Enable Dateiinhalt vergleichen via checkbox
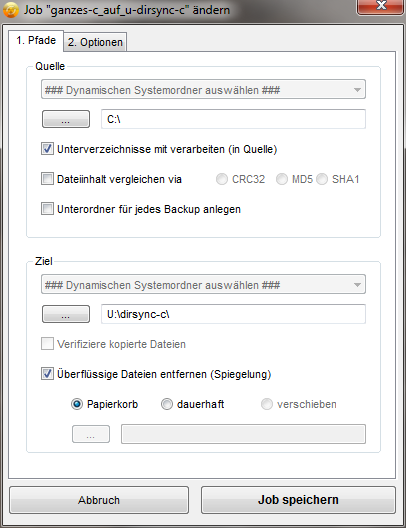The width and height of the screenshot is (406, 528). (x=47, y=179)
